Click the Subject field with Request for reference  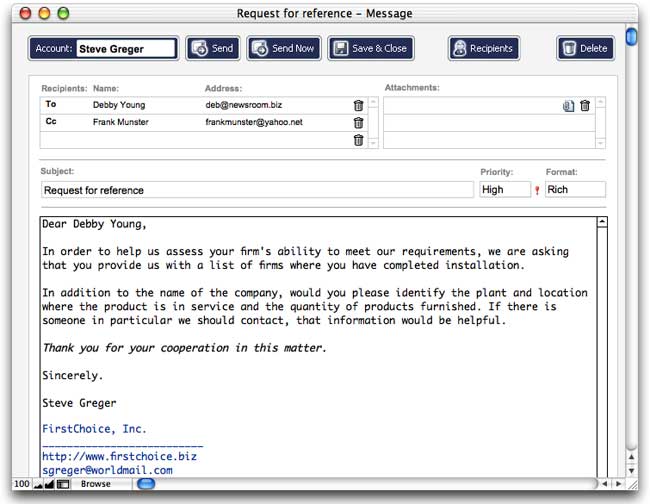point(257,190)
